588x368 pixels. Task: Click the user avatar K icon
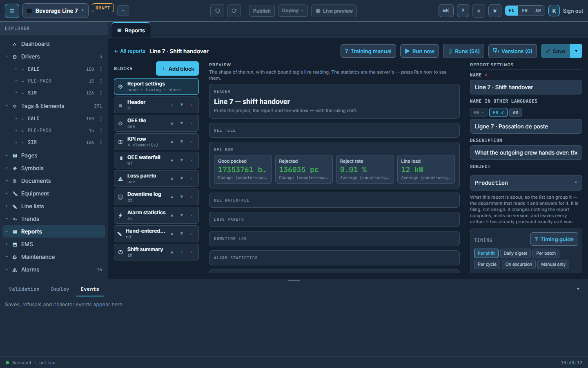coord(554,11)
